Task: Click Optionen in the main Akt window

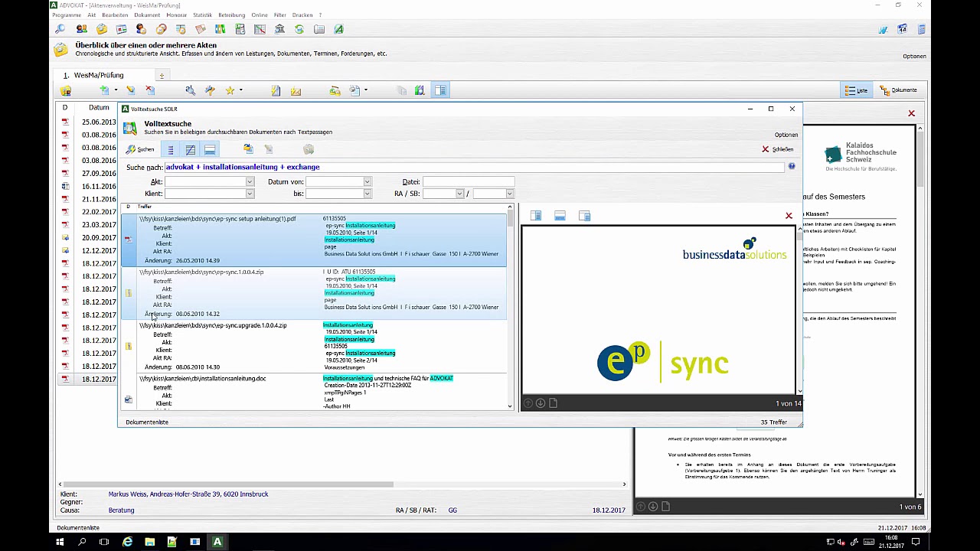Action: [x=914, y=56]
